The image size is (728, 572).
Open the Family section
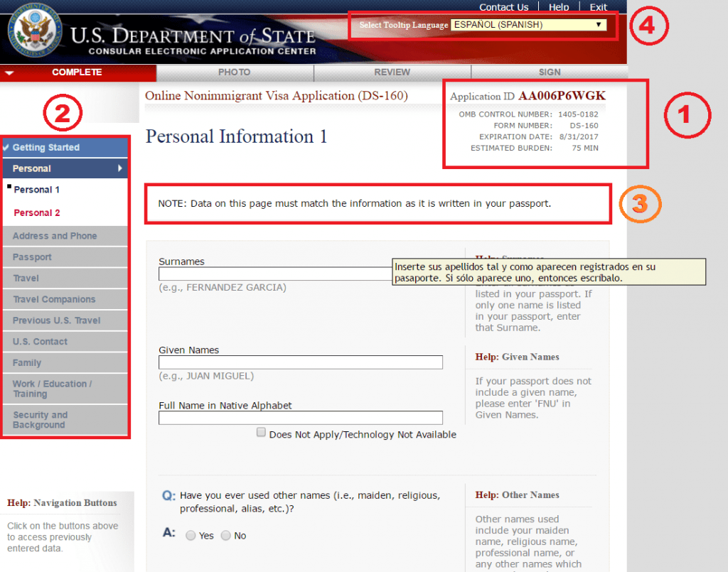[65, 363]
